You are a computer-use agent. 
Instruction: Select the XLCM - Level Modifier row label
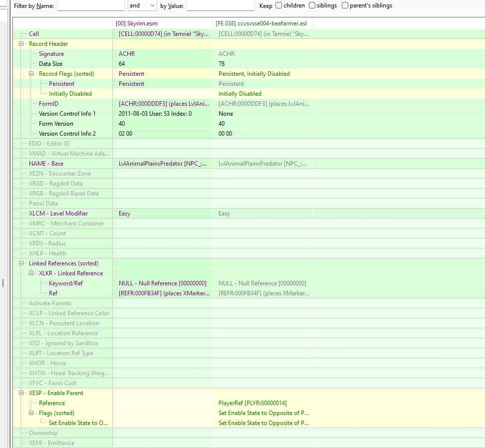coord(58,214)
